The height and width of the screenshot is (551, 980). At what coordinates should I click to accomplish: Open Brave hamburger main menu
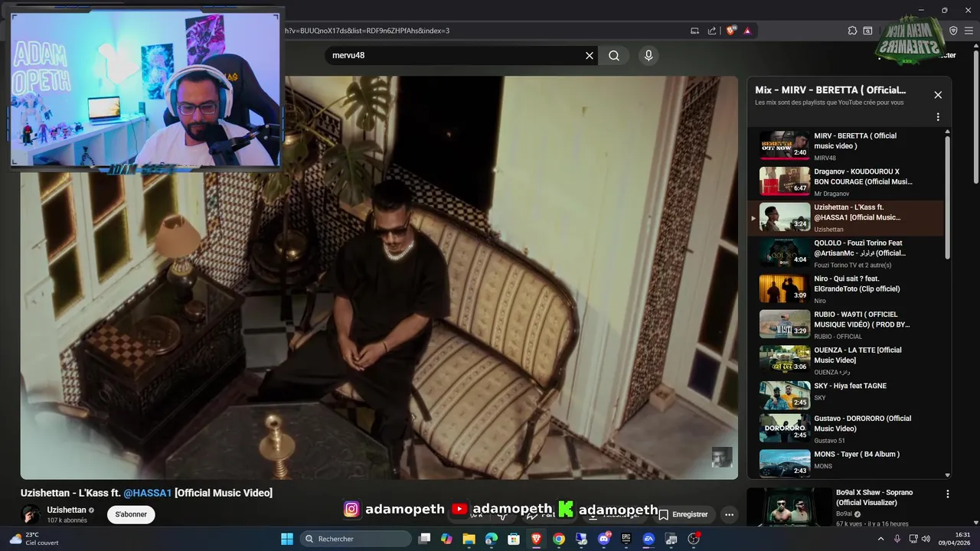coord(969,31)
